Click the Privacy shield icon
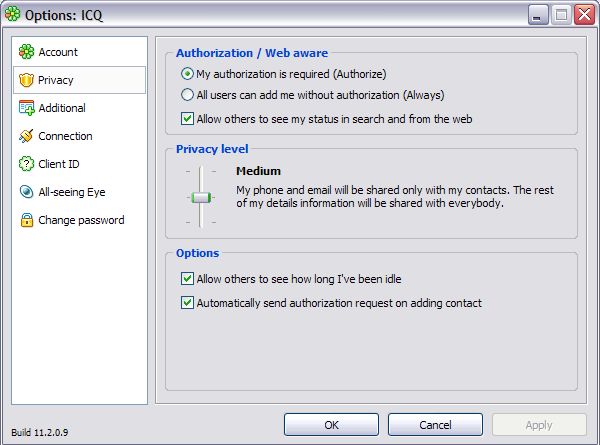600x445 pixels. 26,80
